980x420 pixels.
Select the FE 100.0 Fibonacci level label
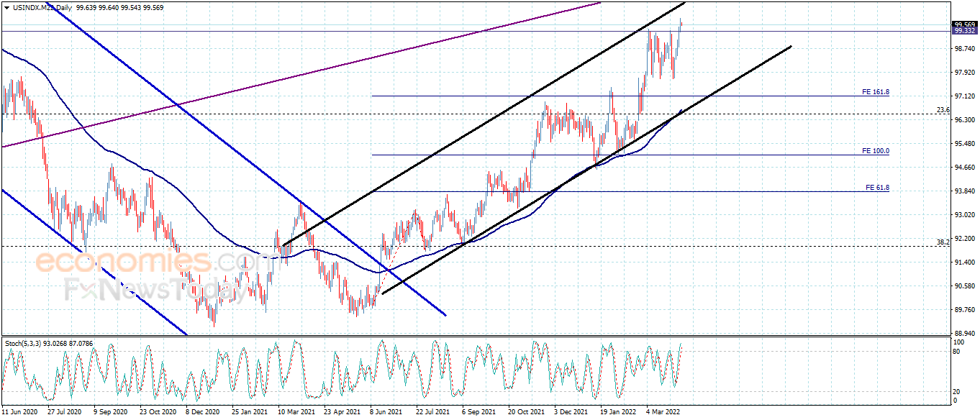[876, 151]
